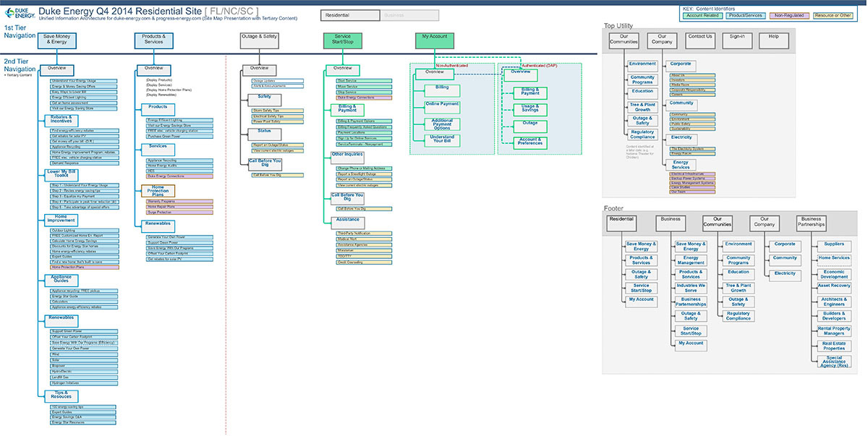This screenshot has height=436, width=868.
Task: Click Case Studies row
Action: coord(692,187)
